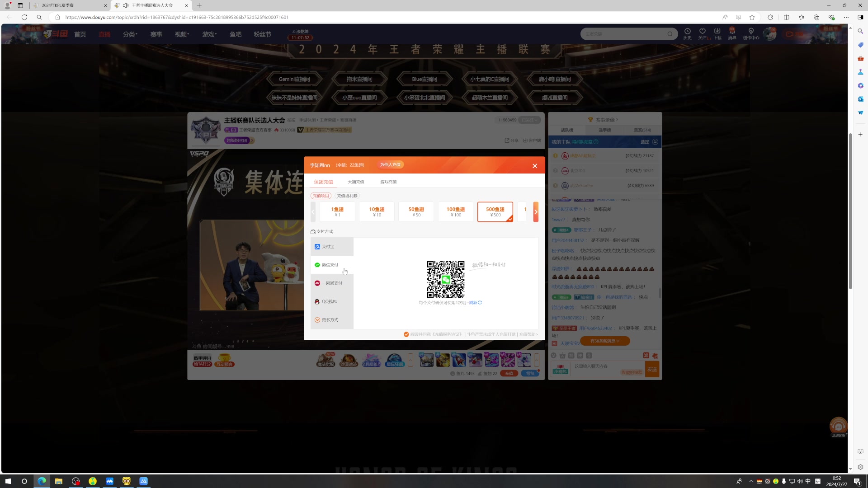The image size is (868, 488).
Task: Close the recharge dialog
Action: [x=535, y=166]
